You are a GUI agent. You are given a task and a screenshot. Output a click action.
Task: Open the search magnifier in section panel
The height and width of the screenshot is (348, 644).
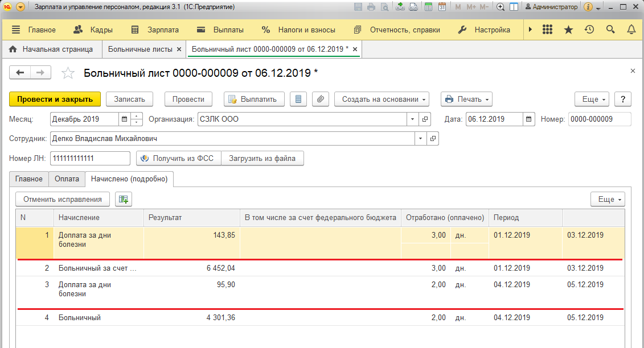(x=610, y=30)
